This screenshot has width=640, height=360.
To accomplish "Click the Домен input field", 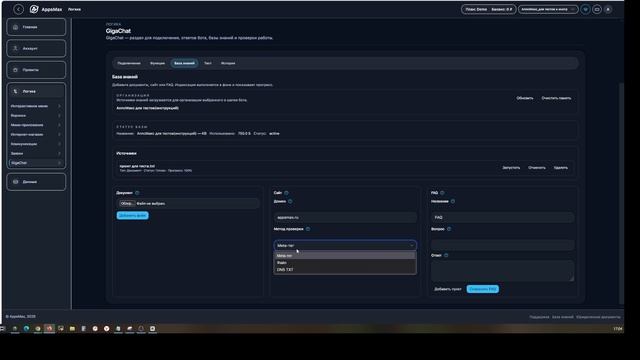I will [x=345, y=218].
